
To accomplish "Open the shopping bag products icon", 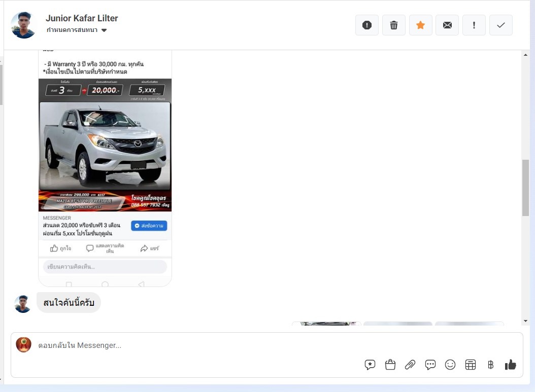I will pos(390,365).
